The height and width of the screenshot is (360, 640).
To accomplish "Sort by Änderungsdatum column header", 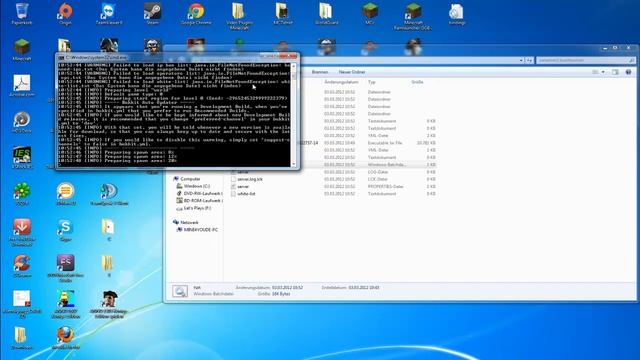I will pos(341,82).
